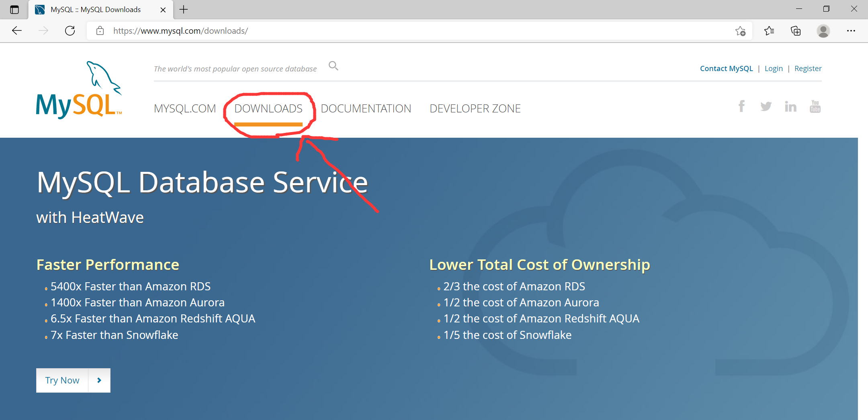Add this page to favorites star
The width and height of the screenshot is (868, 420).
[740, 31]
